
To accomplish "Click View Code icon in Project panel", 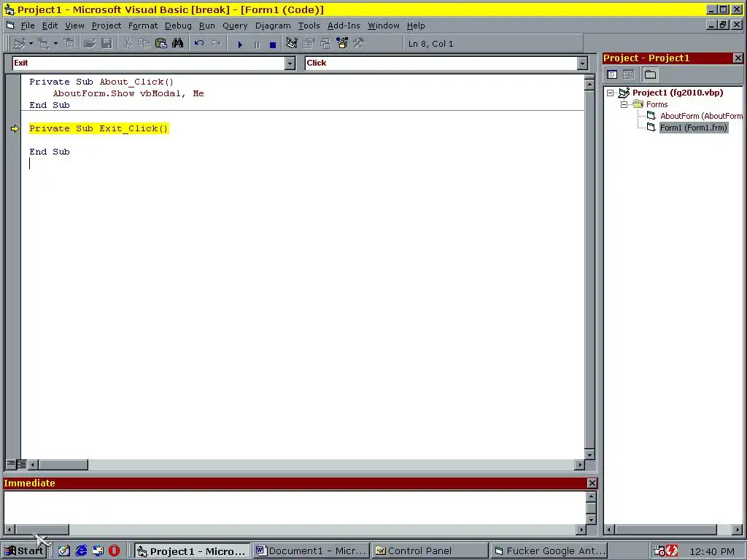I will (612, 74).
